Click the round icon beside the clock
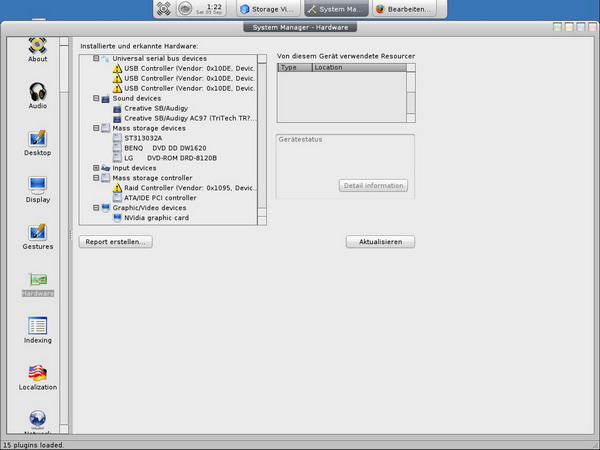 point(185,9)
